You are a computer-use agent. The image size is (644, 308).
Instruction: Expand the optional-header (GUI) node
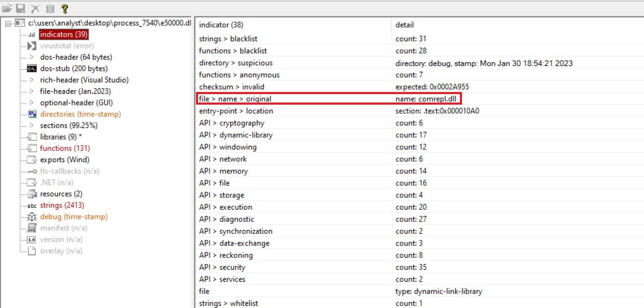click(x=32, y=103)
